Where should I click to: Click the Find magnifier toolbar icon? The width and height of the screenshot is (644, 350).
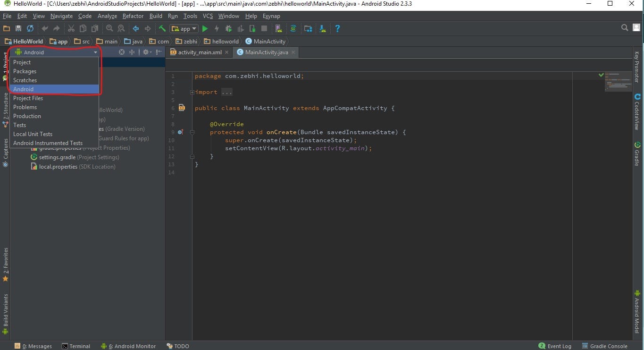click(109, 28)
